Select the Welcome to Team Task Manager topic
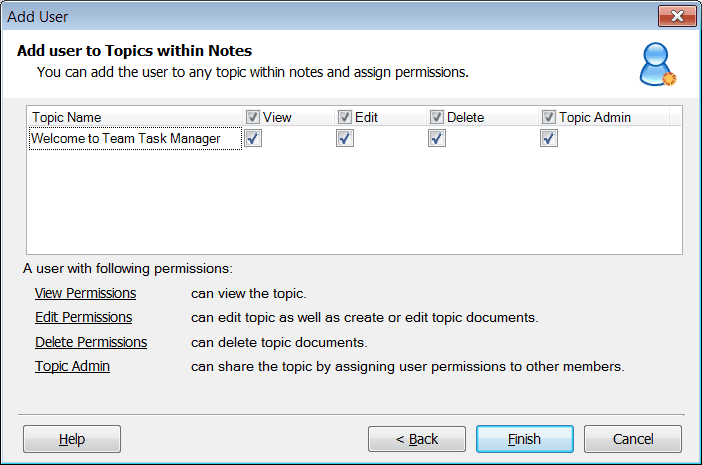Image resolution: width=702 pixels, height=465 pixels. click(x=126, y=139)
